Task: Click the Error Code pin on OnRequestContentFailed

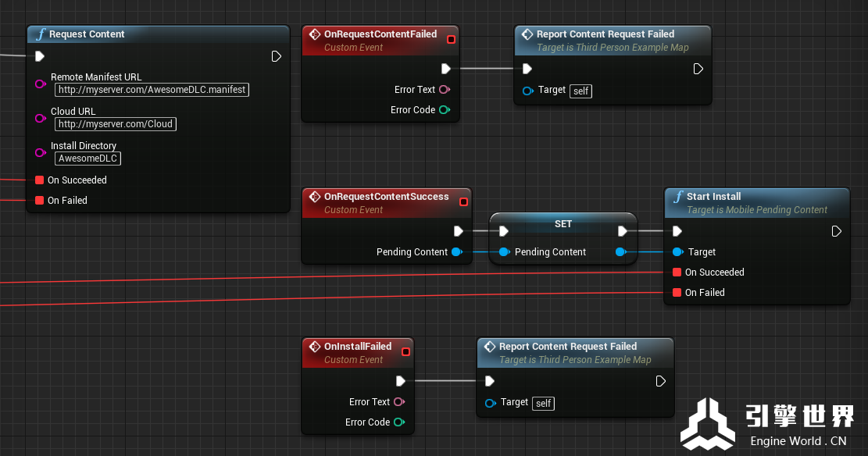Action: (444, 110)
